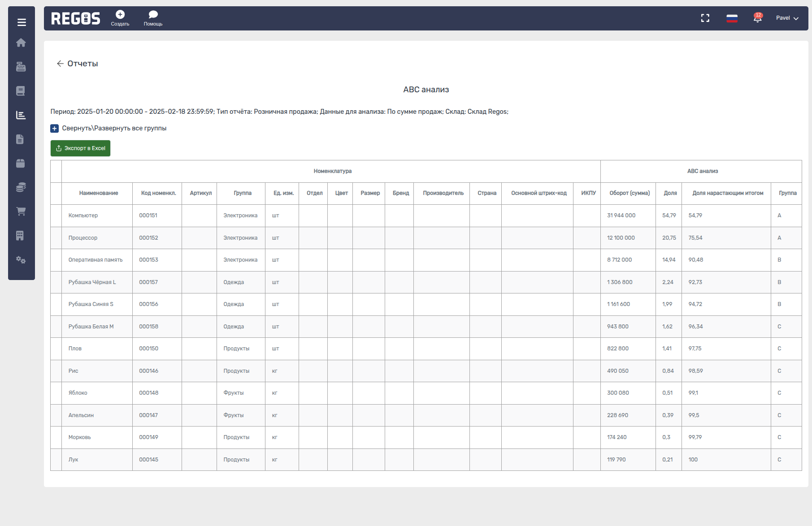Go back to Отчеты via arrow
Viewport: 812px width, 526px height.
(x=60, y=64)
